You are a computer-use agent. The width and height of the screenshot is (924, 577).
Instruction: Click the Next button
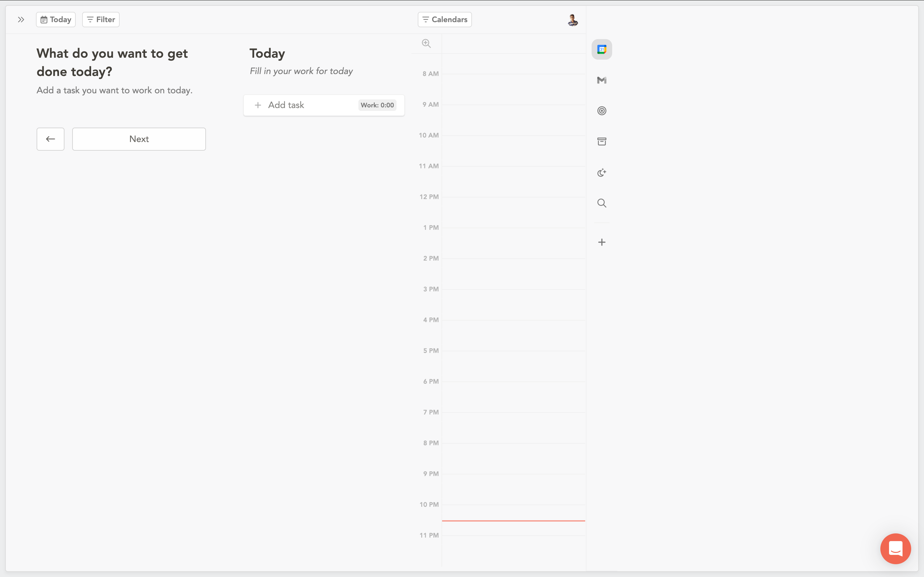(x=139, y=139)
